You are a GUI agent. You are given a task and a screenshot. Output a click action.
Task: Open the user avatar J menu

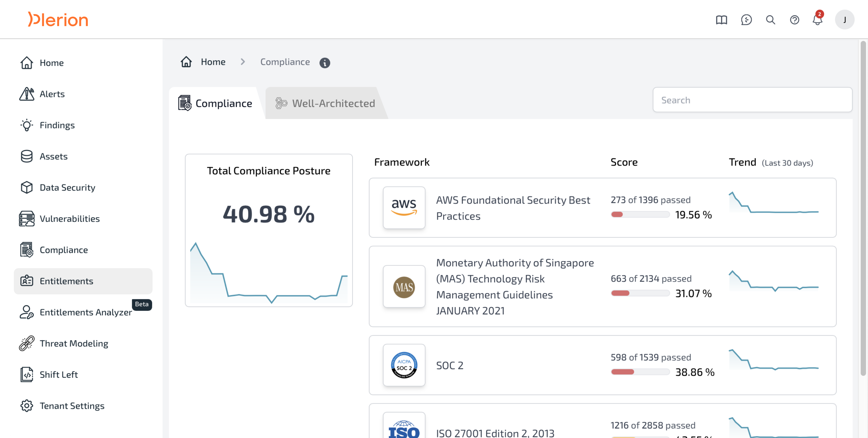pos(844,20)
